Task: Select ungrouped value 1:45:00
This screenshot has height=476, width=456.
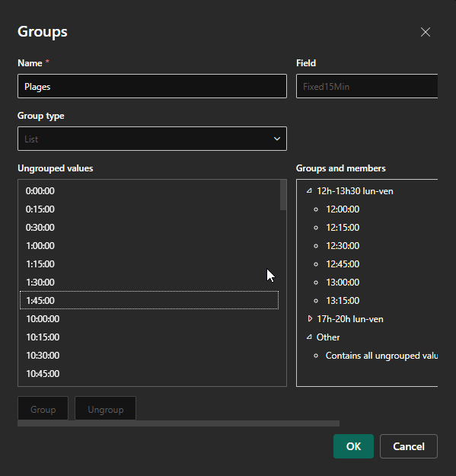Action: pyautogui.click(x=149, y=300)
